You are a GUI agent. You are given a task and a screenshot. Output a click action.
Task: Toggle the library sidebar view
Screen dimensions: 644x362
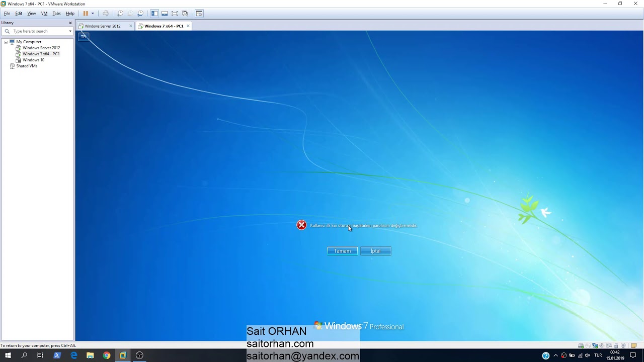pyautogui.click(x=154, y=14)
